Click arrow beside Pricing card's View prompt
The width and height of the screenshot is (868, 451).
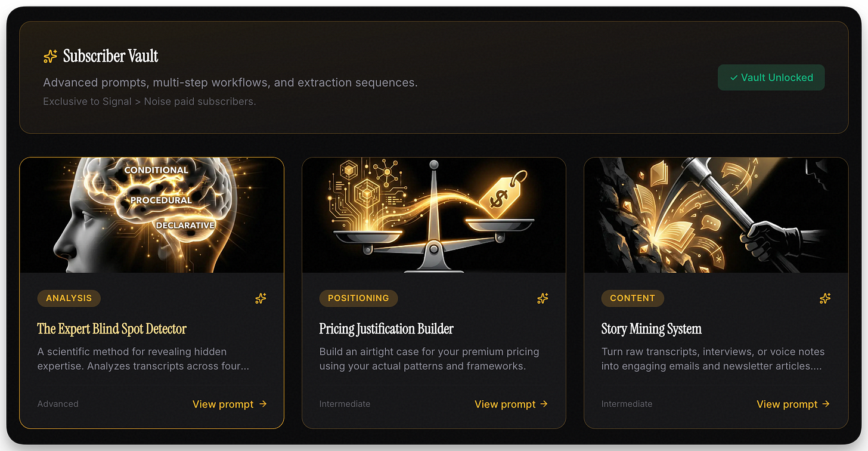pos(544,404)
